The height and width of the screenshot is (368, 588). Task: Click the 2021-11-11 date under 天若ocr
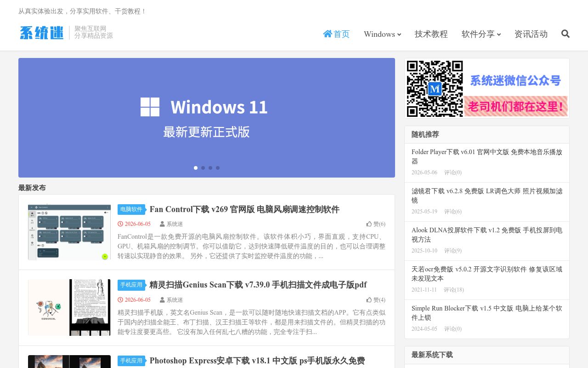click(x=424, y=290)
